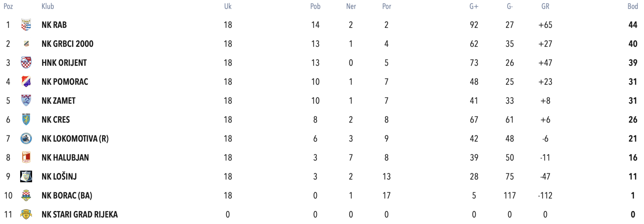Open the NK RAB club name
This screenshot has width=644, height=224.
(54, 25)
